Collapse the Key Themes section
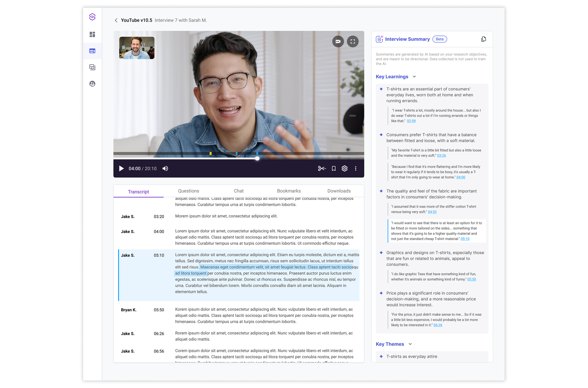This screenshot has height=388, width=588. (x=410, y=344)
